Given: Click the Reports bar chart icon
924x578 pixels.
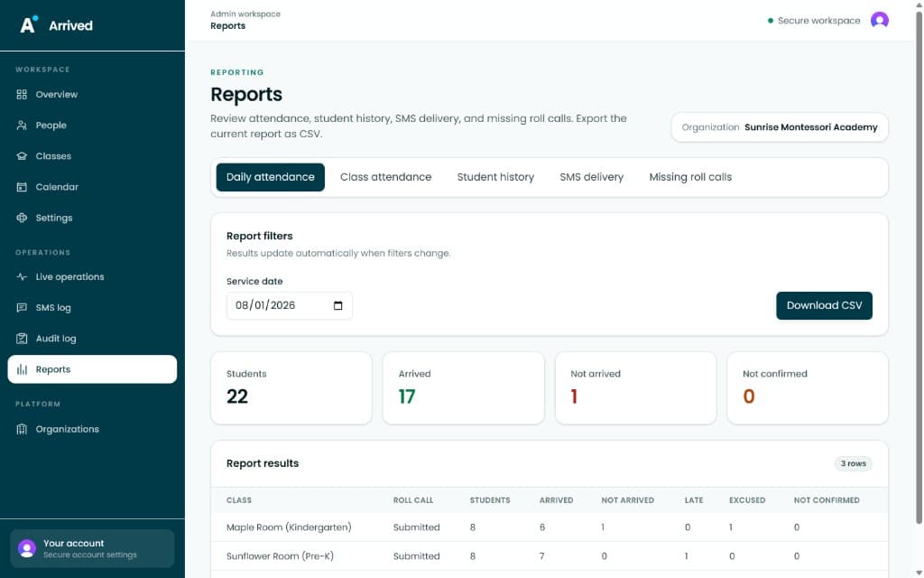Looking at the screenshot, I should [x=22, y=369].
